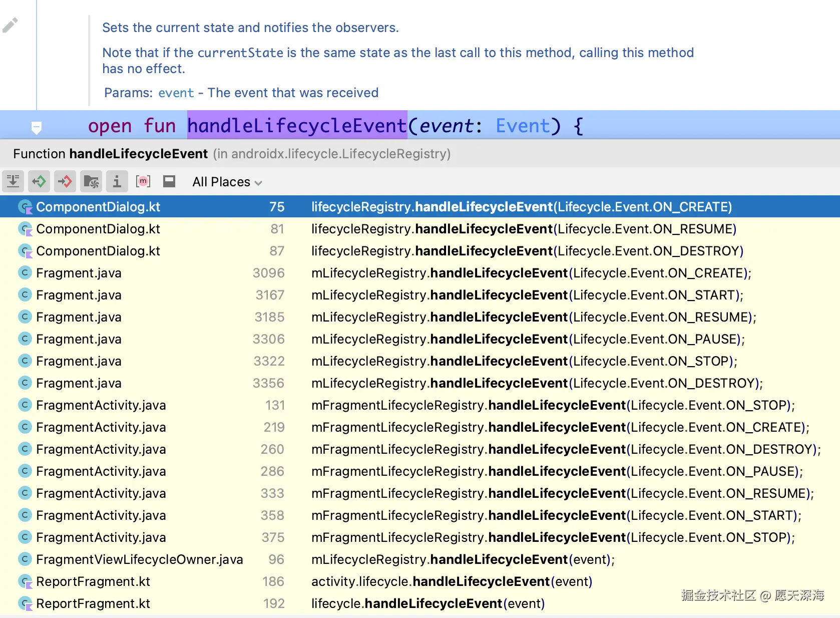Open results in the Find tool window
This screenshot has width=840, height=618.
tap(13, 181)
